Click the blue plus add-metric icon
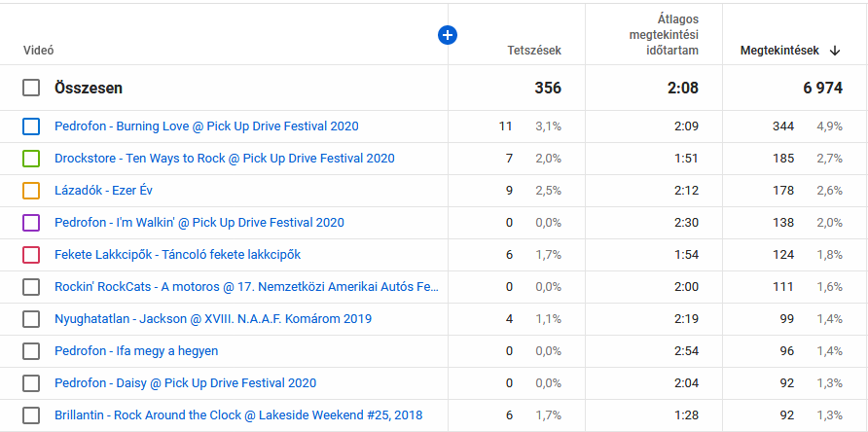 click(448, 35)
